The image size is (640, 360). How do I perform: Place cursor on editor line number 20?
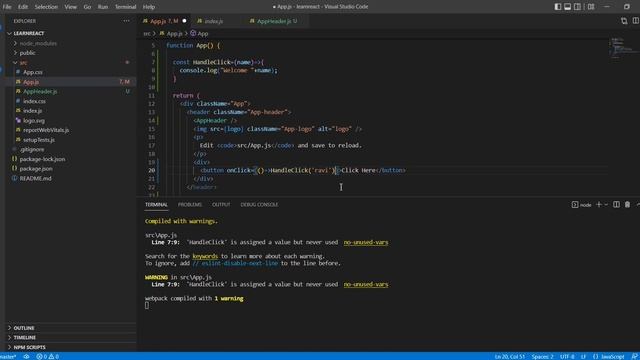(152, 170)
